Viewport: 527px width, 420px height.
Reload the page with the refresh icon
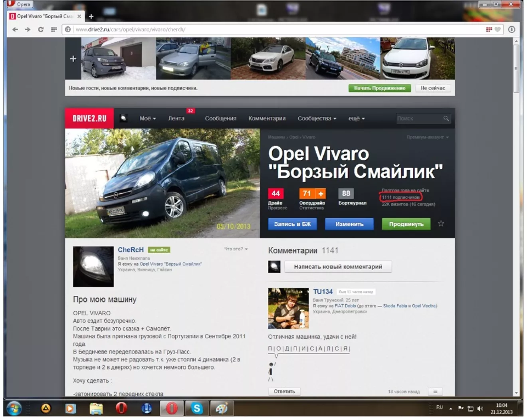click(41, 30)
